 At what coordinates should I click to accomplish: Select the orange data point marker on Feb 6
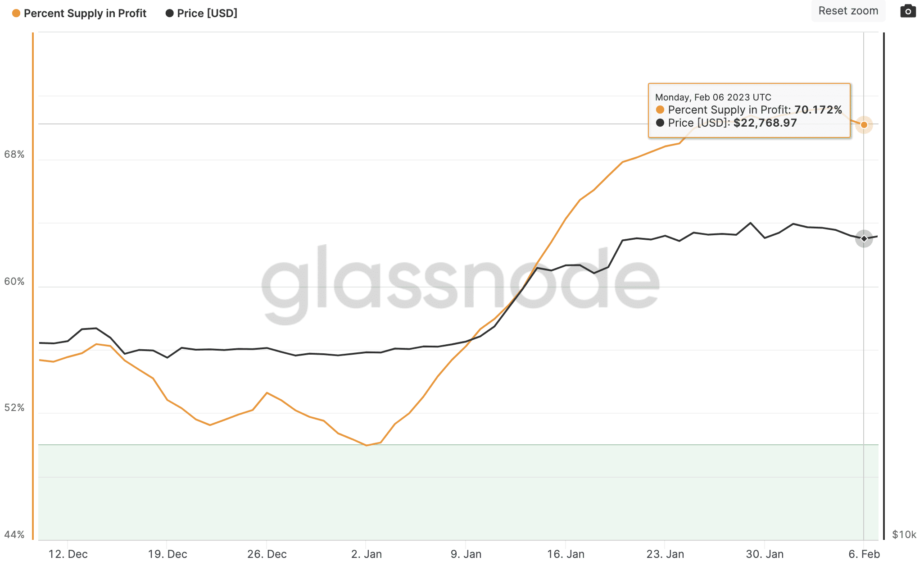(864, 125)
